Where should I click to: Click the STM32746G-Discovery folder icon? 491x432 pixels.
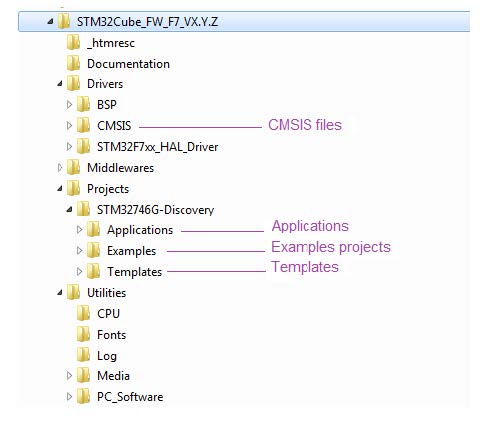point(83,210)
